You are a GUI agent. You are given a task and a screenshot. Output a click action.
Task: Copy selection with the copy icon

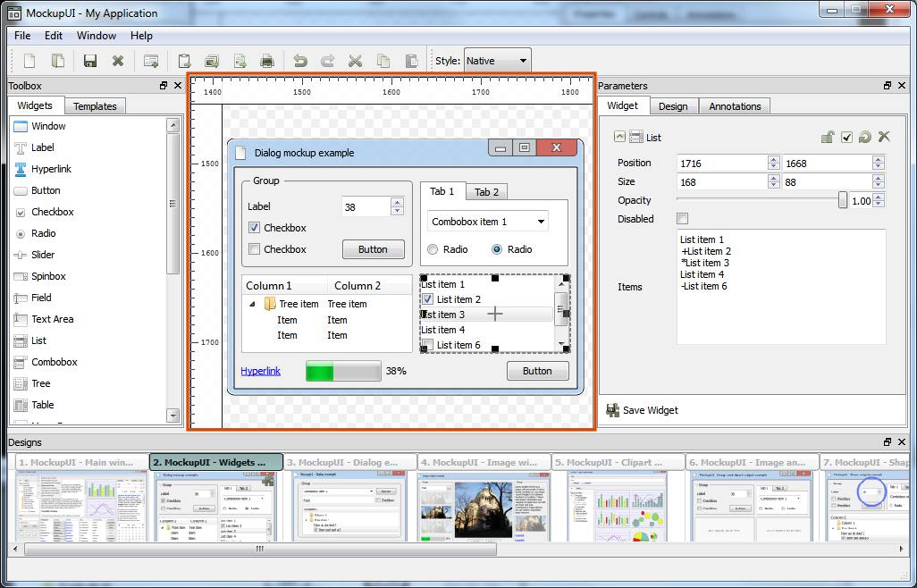click(x=383, y=61)
